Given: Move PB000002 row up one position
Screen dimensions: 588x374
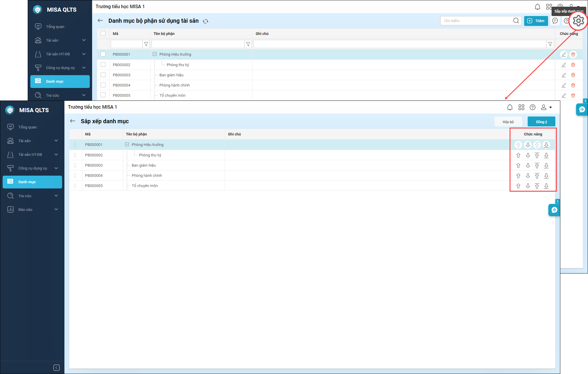Looking at the screenshot, I should pyautogui.click(x=518, y=155).
